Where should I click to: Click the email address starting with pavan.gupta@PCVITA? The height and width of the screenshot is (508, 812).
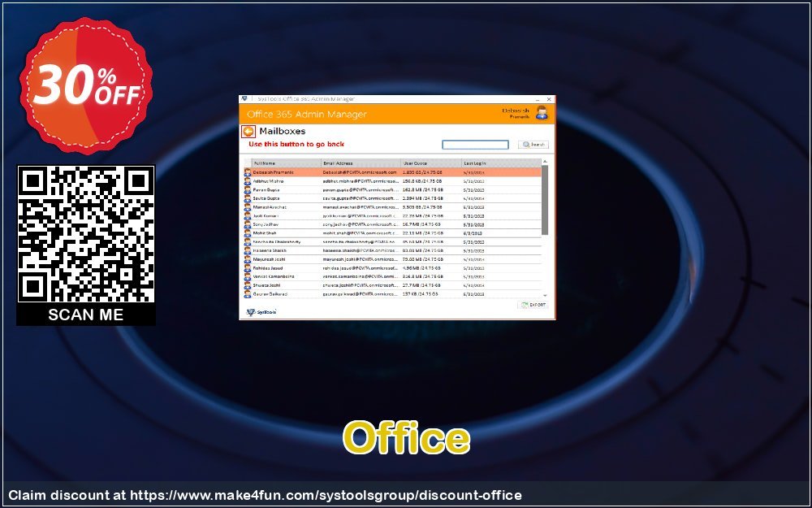[361, 189]
